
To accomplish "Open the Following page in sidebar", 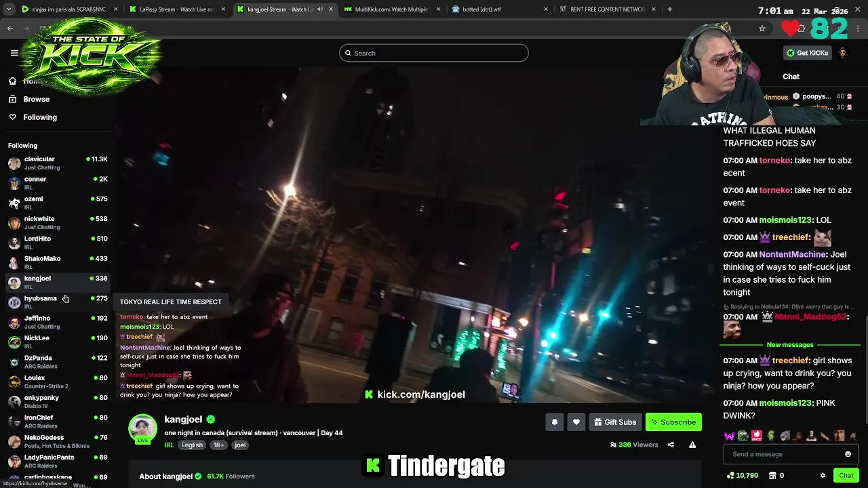I will pyautogui.click(x=40, y=117).
